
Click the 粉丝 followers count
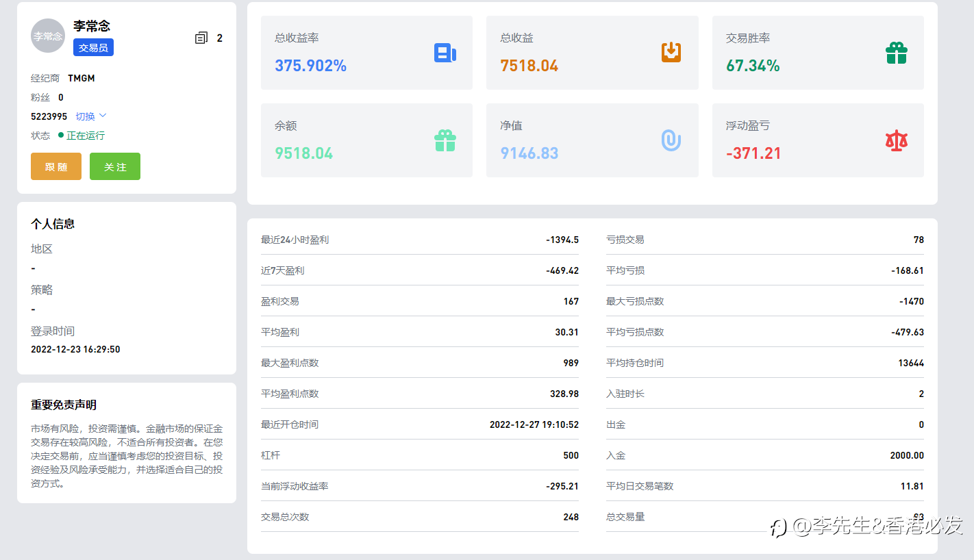pyautogui.click(x=61, y=97)
